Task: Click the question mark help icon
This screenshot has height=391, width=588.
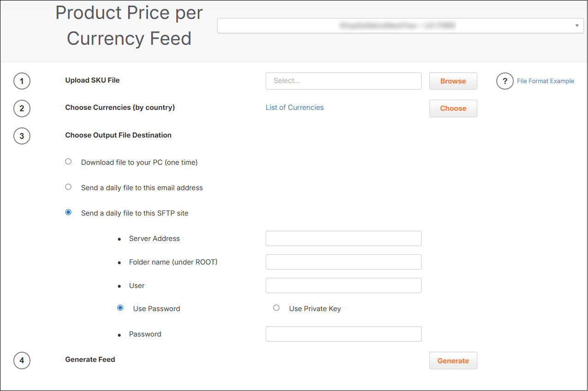Action: tap(505, 81)
